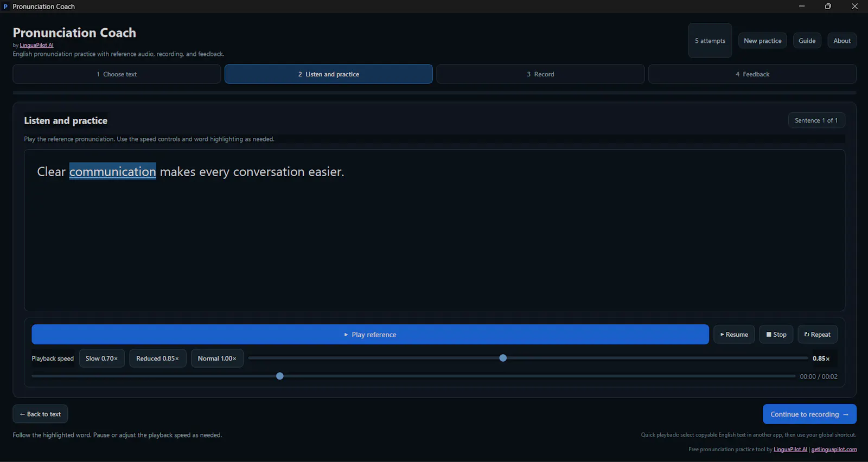
Task: Set playback speed to Reduced 0.85×
Action: click(x=158, y=358)
